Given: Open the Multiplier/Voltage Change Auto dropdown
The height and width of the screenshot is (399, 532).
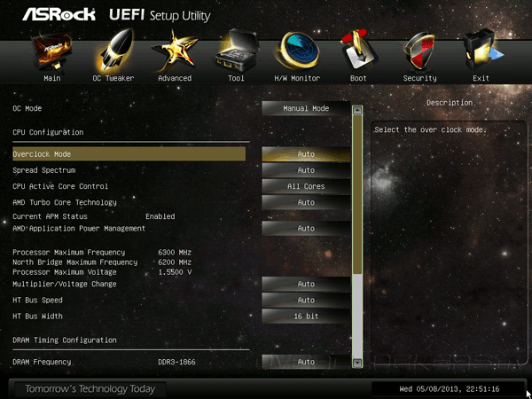Looking at the screenshot, I should 306,284.
